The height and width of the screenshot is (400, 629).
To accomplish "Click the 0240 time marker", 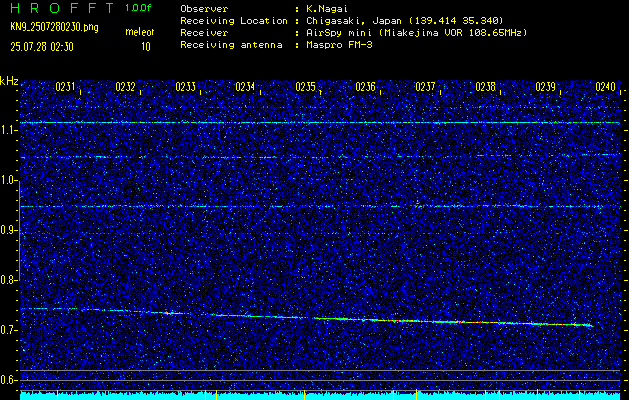I will tap(606, 87).
